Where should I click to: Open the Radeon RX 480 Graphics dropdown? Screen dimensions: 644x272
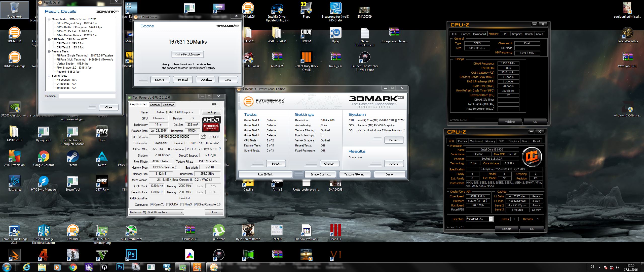click(x=156, y=212)
